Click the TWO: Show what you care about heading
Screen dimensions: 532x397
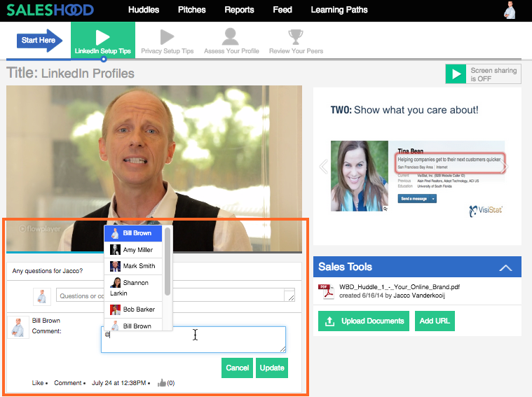[x=404, y=110]
